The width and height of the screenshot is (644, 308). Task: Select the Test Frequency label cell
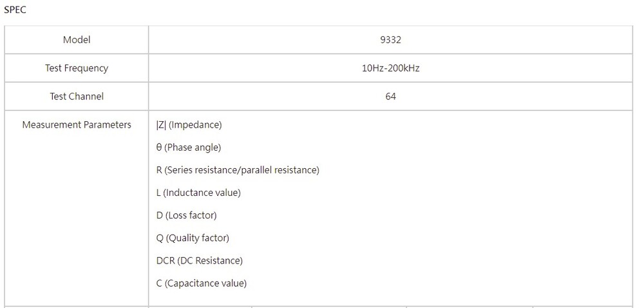[77, 68]
